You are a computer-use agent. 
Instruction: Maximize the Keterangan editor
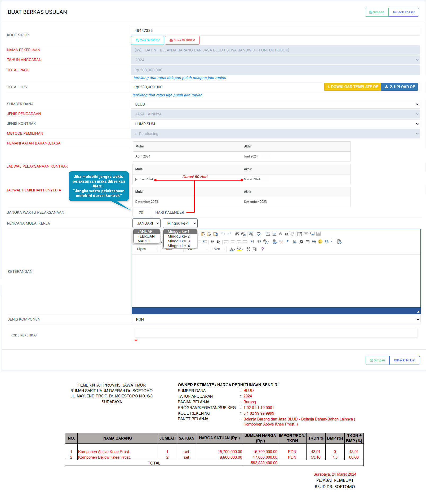coord(248,249)
